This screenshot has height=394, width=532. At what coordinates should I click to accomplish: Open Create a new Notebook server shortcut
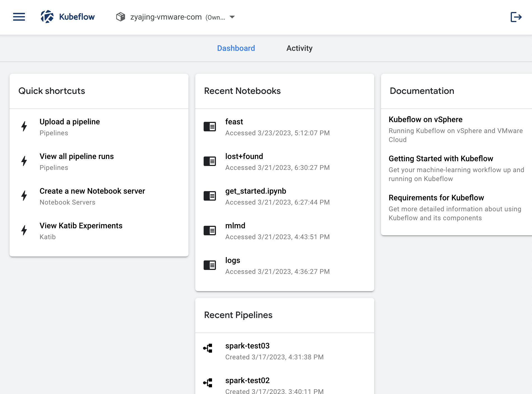pos(92,191)
